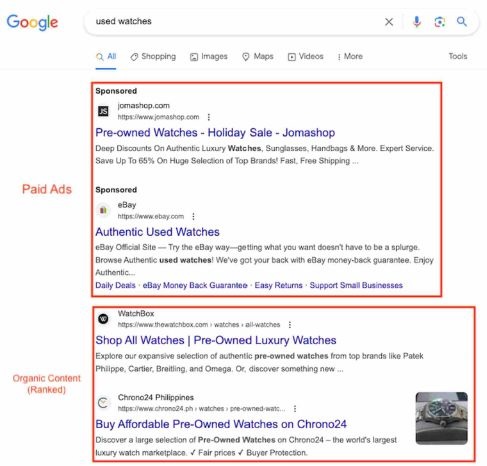
Task: Expand the More menu
Action: [350, 57]
